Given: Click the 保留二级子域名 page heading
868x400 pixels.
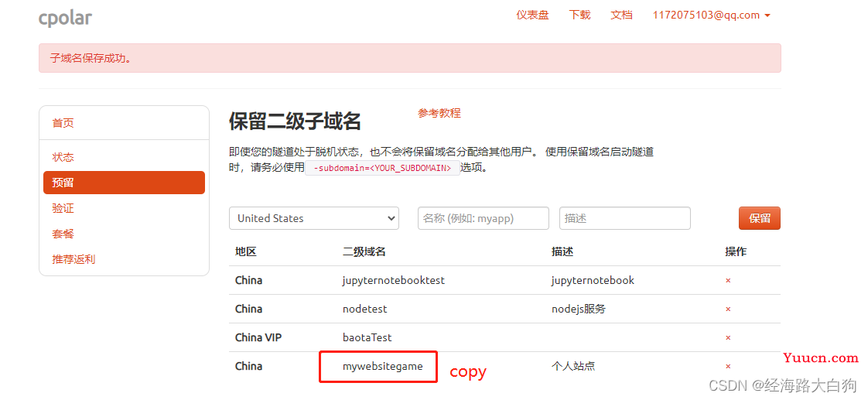Looking at the screenshot, I should [x=295, y=121].
